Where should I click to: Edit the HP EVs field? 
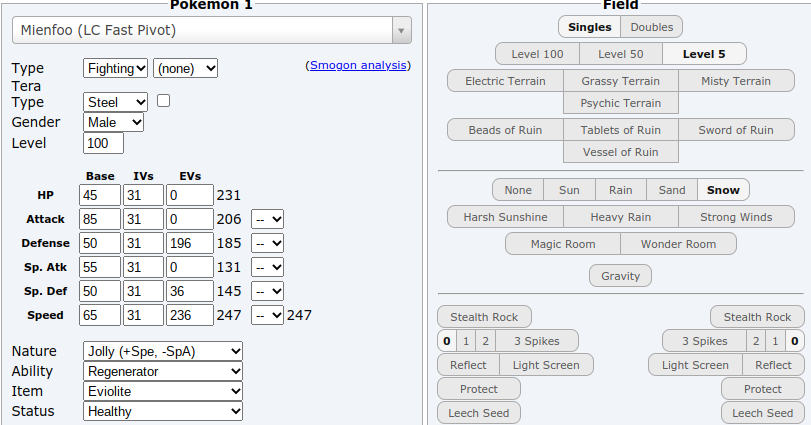pyautogui.click(x=189, y=195)
